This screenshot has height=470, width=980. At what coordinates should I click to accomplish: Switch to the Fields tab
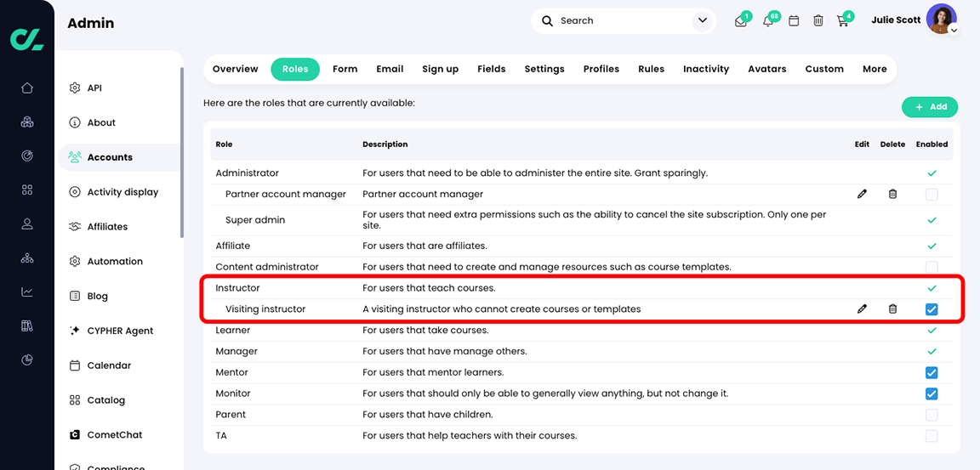[491, 70]
